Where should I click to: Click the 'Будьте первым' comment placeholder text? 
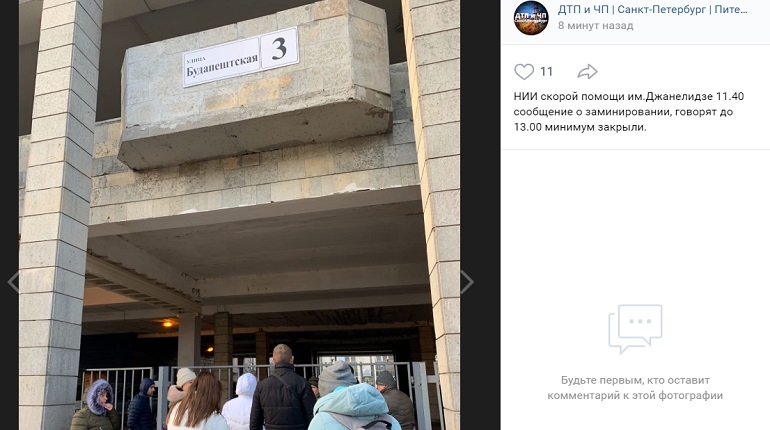point(635,388)
